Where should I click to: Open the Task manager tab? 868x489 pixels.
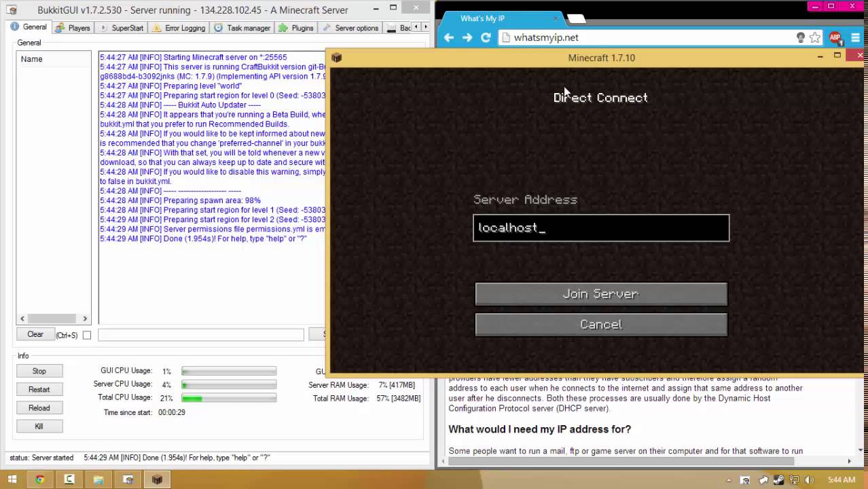click(x=242, y=28)
